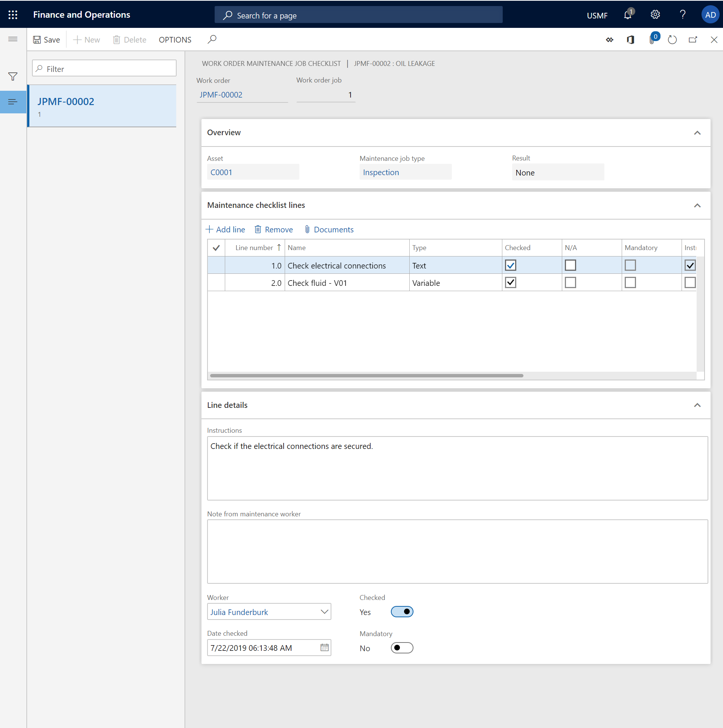Toggle Checked status for line 1.0

tap(510, 265)
